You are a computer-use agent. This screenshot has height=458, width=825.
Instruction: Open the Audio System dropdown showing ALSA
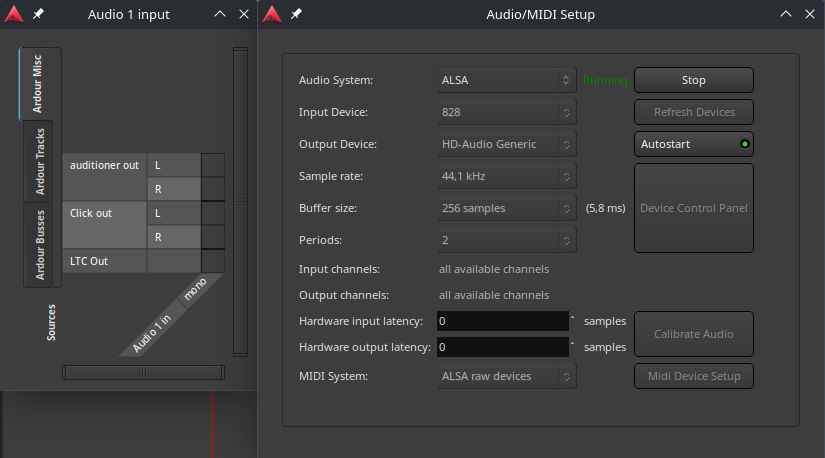click(x=506, y=80)
